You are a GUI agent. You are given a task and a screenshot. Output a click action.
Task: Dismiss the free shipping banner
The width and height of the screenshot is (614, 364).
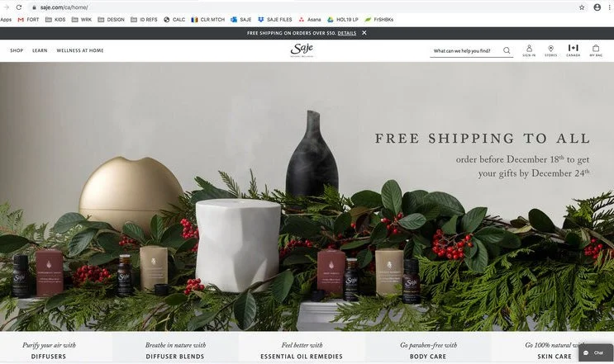364,33
